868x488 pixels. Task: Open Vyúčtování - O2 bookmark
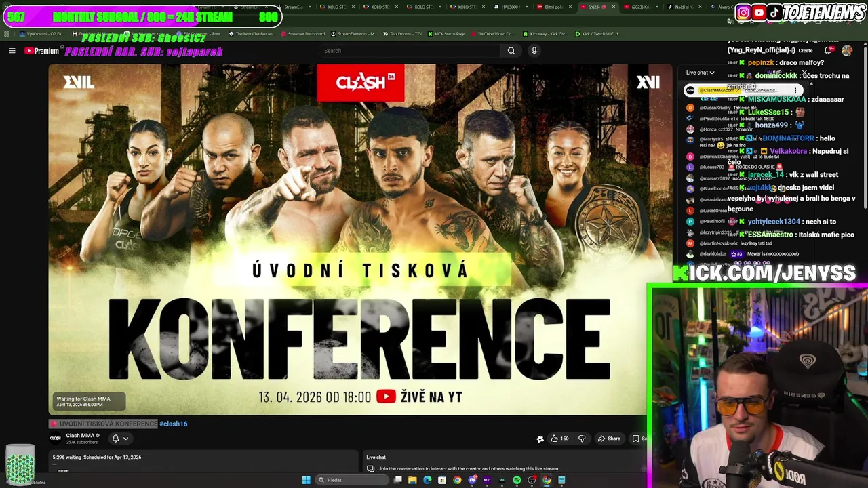point(41,34)
